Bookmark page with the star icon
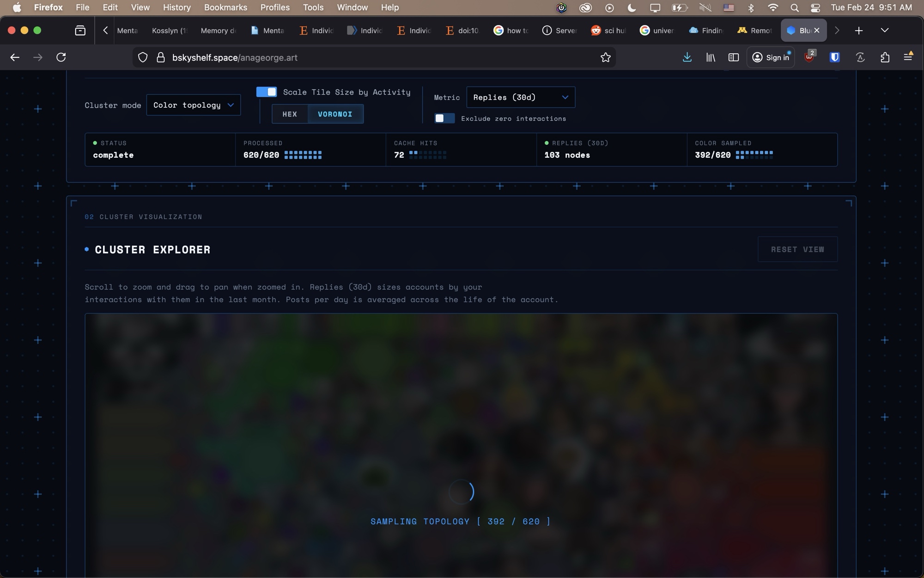Screen dimensions: 924x578 [x=605, y=57]
